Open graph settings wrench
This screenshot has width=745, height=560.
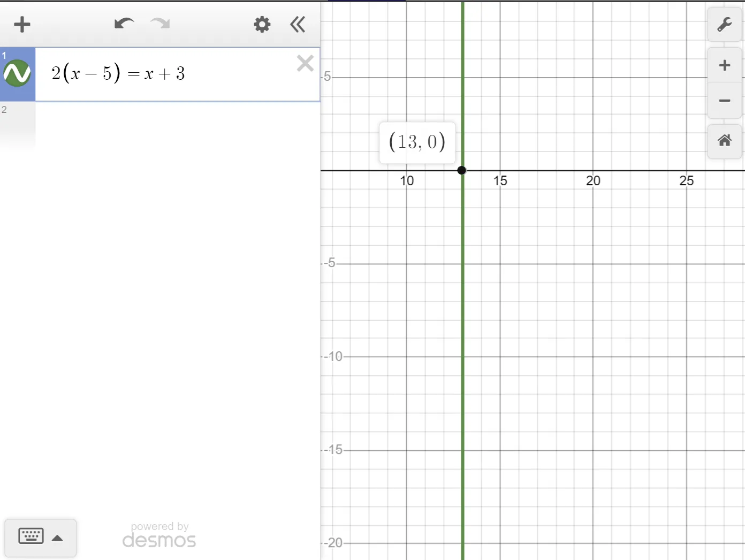724,25
